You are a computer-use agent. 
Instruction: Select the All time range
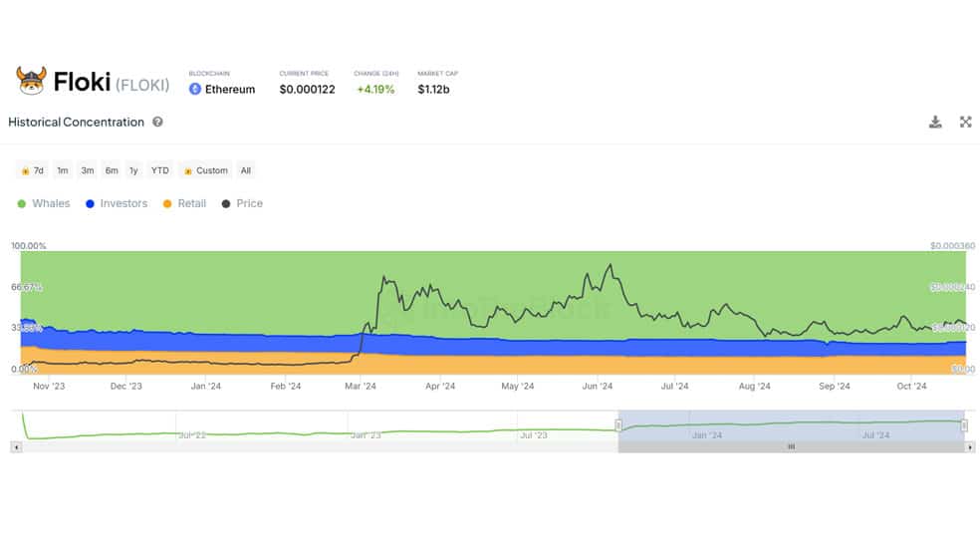[x=246, y=170]
